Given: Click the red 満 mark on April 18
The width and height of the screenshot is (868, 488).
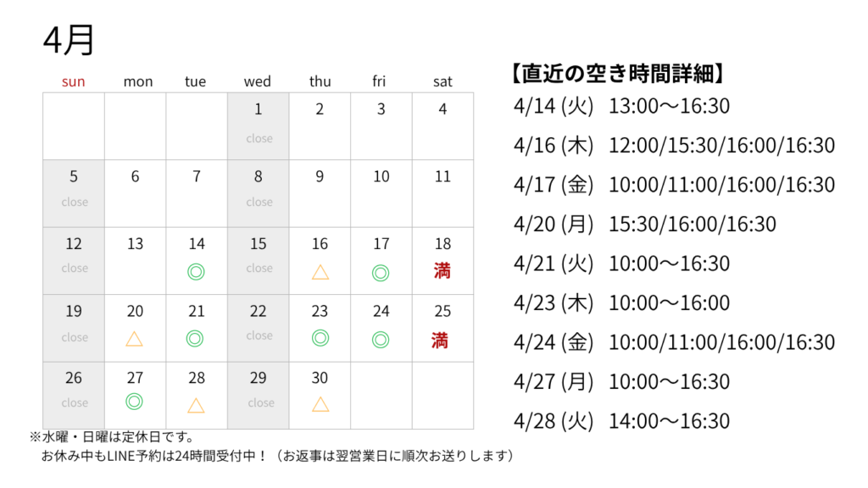Looking at the screenshot, I should click(442, 272).
